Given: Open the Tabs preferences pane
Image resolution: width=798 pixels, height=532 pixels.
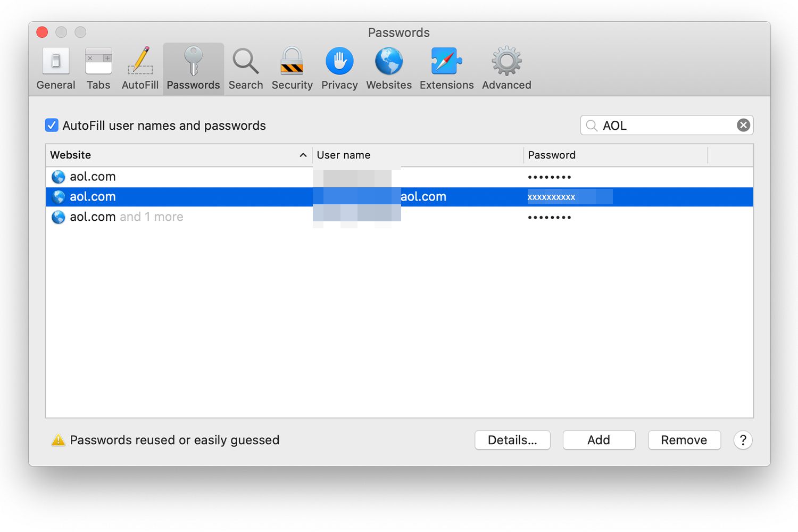Looking at the screenshot, I should click(x=98, y=69).
